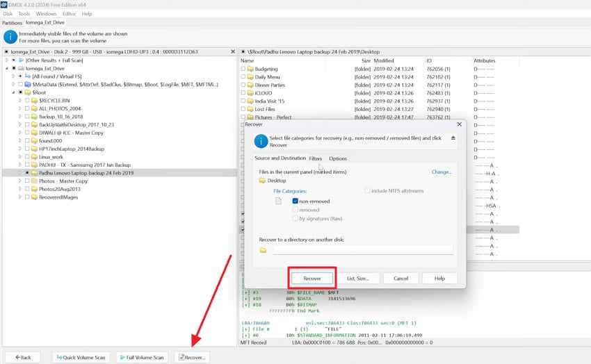This screenshot has width=591, height=364.
Task: Click the HP17inchLaptop_2014Backup folder icon
Action: click(x=34, y=149)
